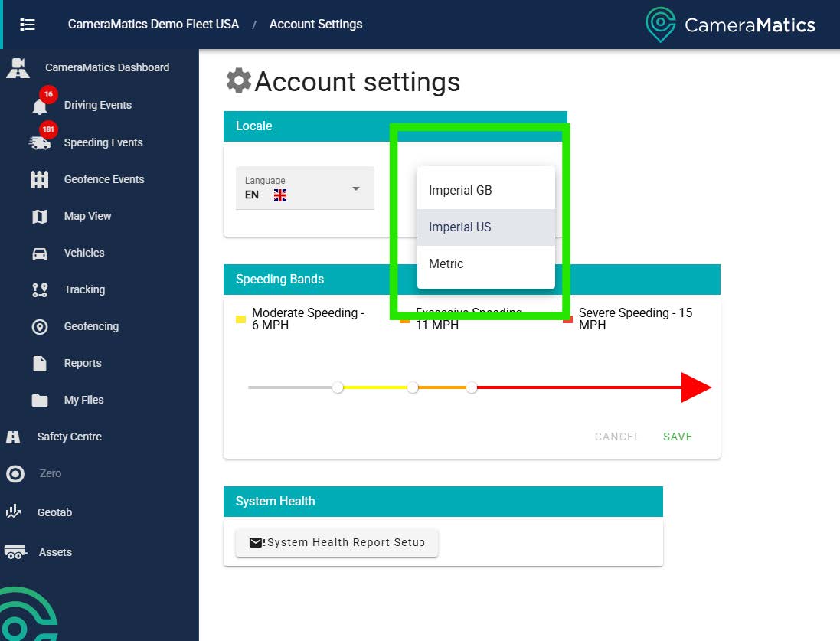This screenshot has height=641, width=840.
Task: Click the Reports document icon
Action: (x=40, y=364)
